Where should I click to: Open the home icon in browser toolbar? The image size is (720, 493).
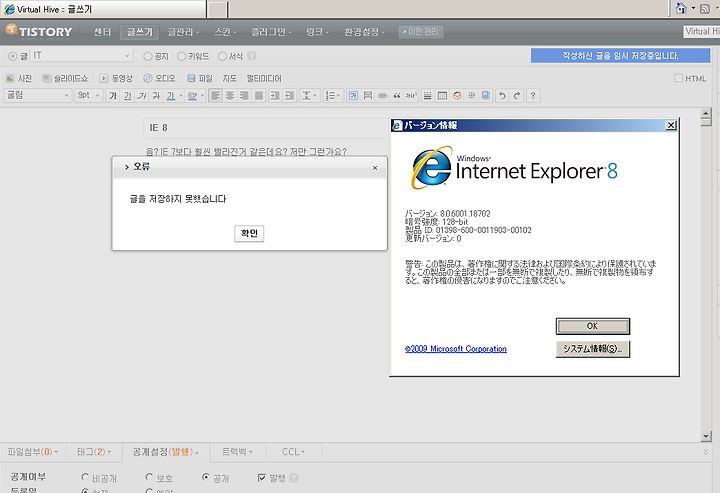tap(681, 8)
